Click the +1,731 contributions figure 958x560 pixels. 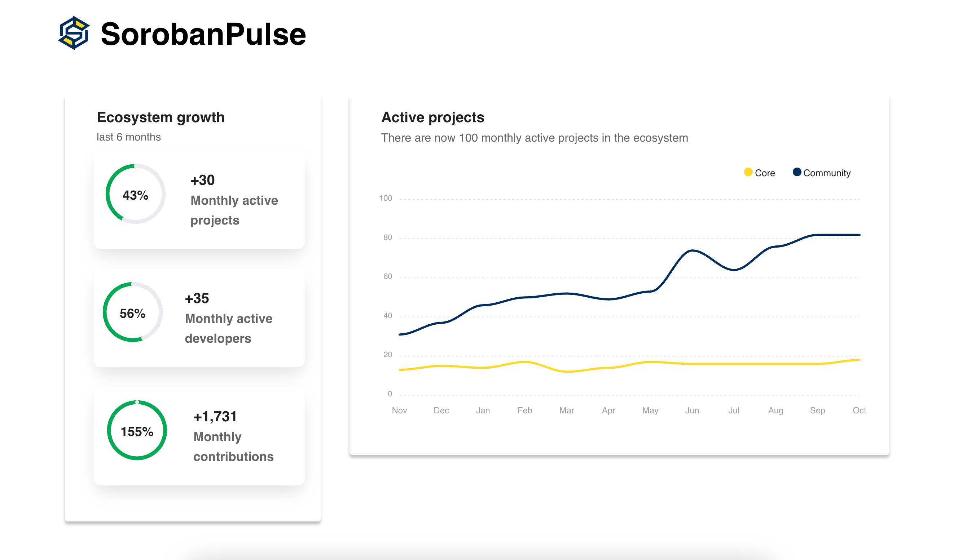pos(215,416)
